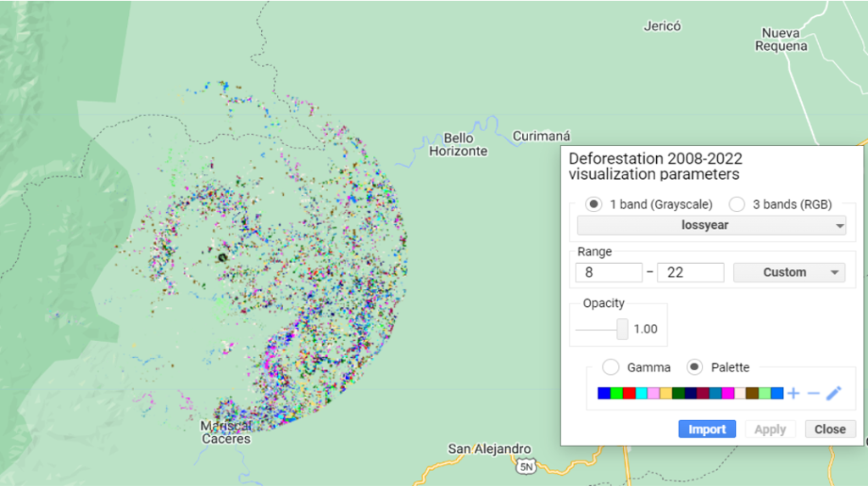Viewport: 868px width, 486px height.
Task: Click the opacity slider handle
Action: 622,329
